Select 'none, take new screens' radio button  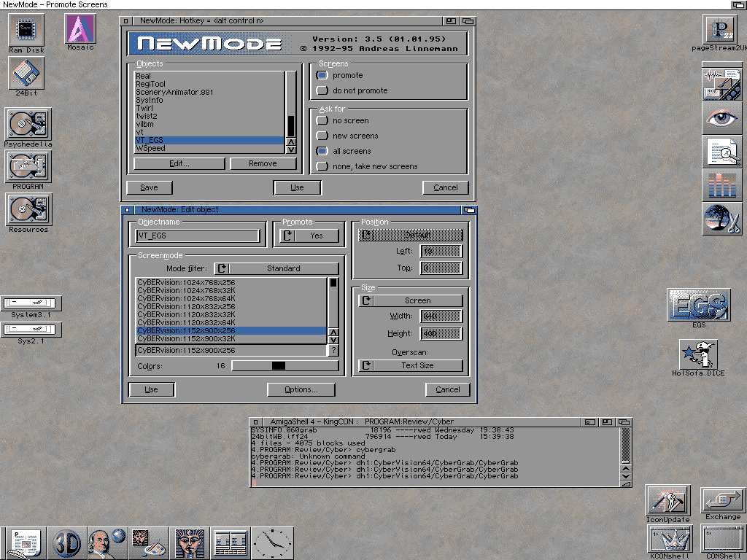click(322, 166)
